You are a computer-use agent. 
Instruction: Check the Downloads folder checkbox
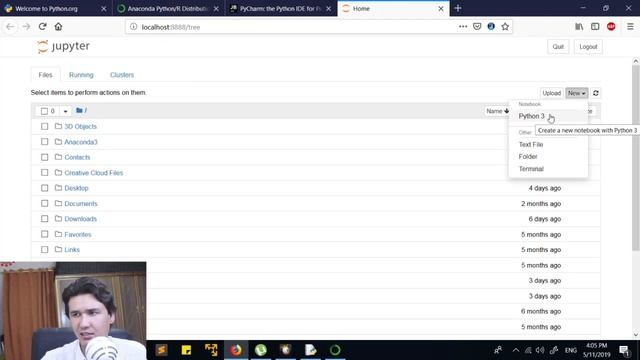coord(44,219)
